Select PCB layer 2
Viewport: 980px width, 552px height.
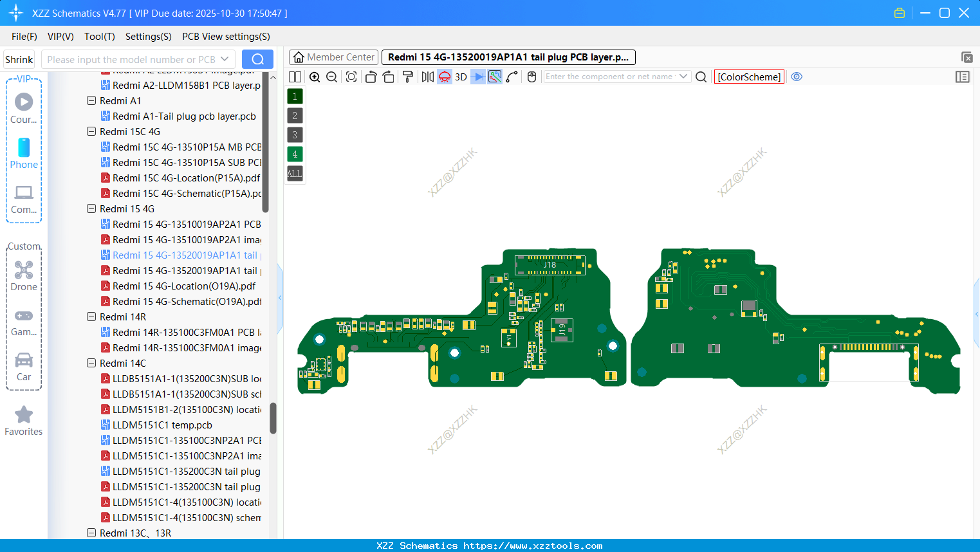tap(294, 115)
